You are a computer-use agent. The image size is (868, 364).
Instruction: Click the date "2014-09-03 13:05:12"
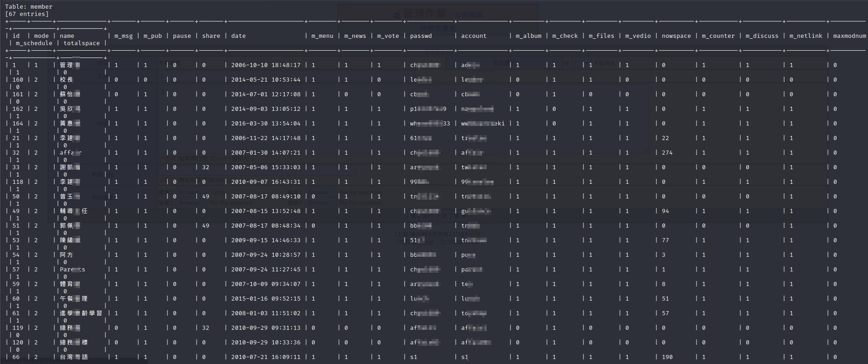[266, 109]
